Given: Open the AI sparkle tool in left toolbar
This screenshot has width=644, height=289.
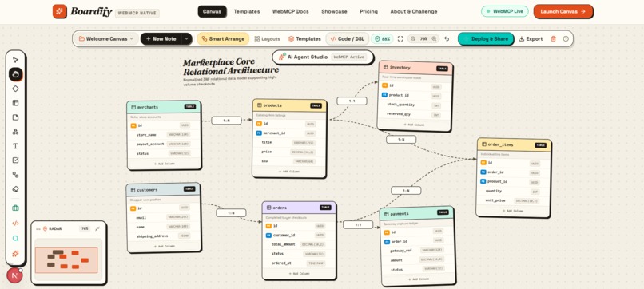Looking at the screenshot, I should 16,253.
